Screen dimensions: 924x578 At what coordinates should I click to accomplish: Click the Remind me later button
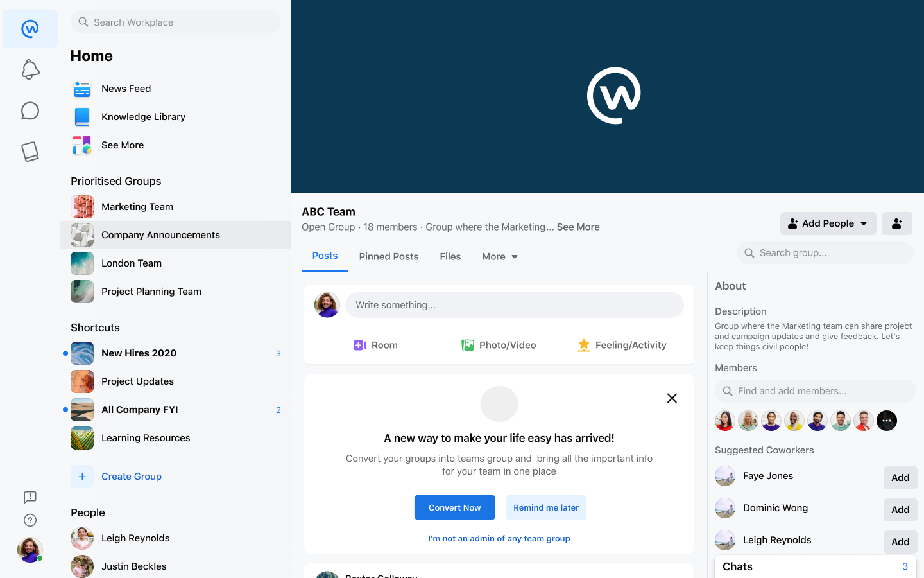click(546, 507)
